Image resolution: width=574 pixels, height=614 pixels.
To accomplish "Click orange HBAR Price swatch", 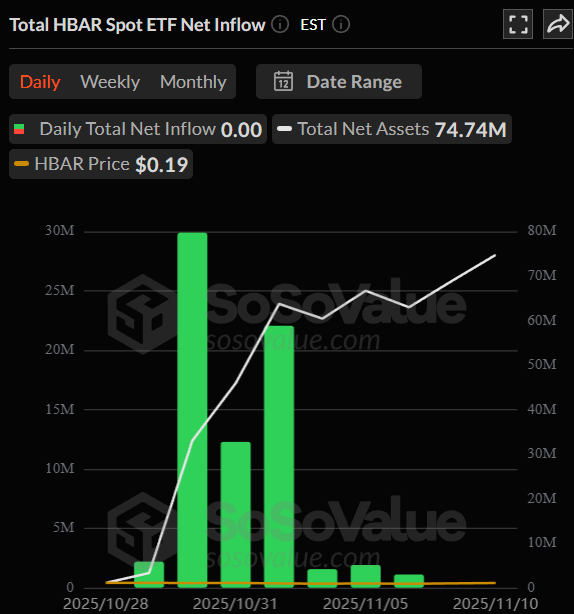I will click(22, 163).
